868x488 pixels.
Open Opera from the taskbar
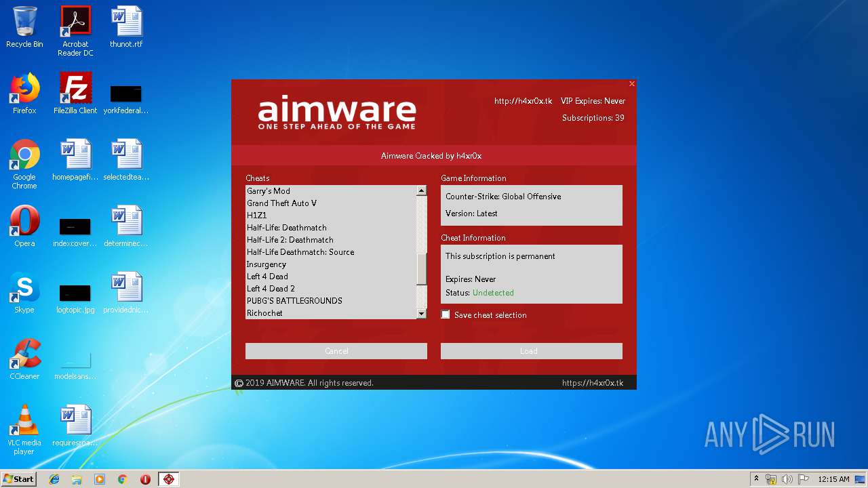tap(145, 479)
